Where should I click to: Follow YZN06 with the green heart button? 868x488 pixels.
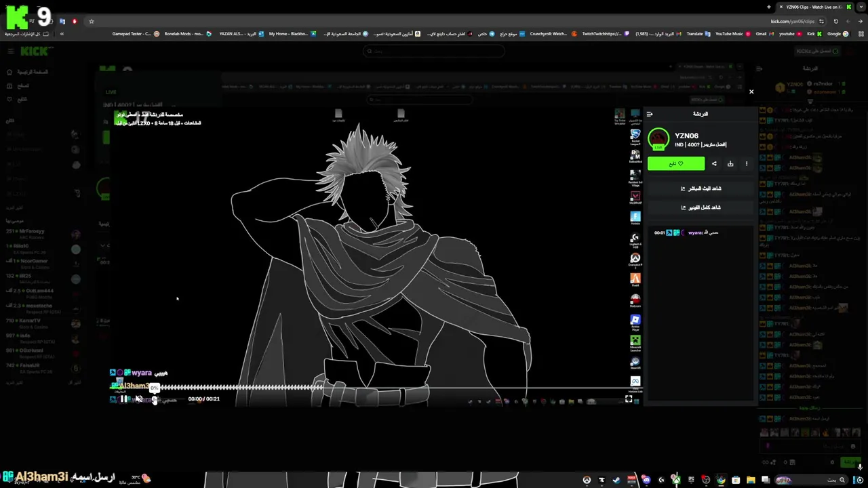676,163
